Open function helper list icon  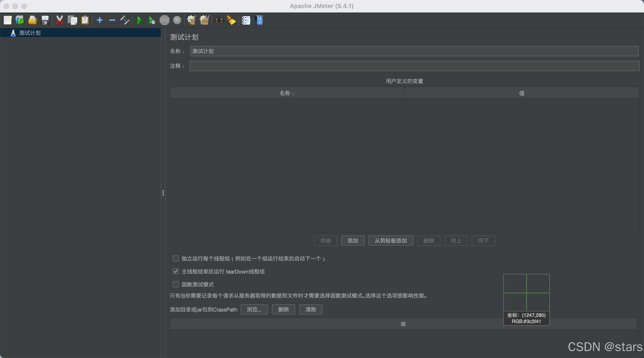[246, 20]
